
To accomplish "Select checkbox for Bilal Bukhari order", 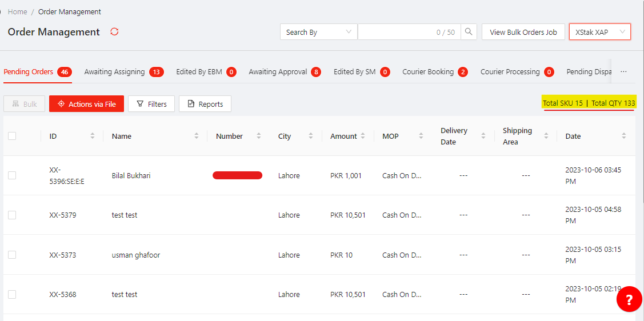I will point(12,175).
